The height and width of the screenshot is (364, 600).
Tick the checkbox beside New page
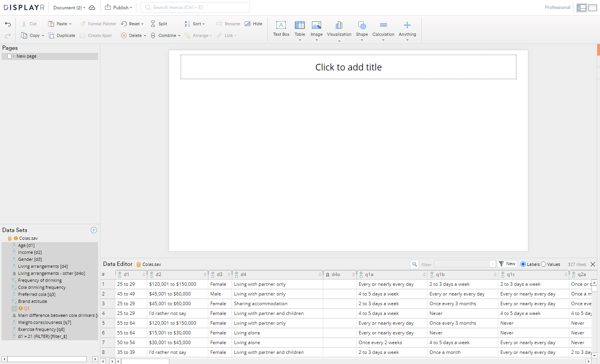(x=9, y=56)
